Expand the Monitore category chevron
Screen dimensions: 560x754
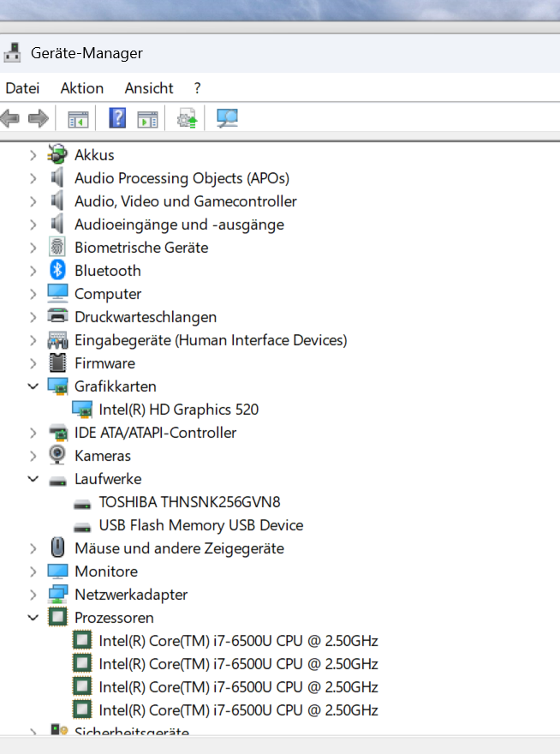33,571
